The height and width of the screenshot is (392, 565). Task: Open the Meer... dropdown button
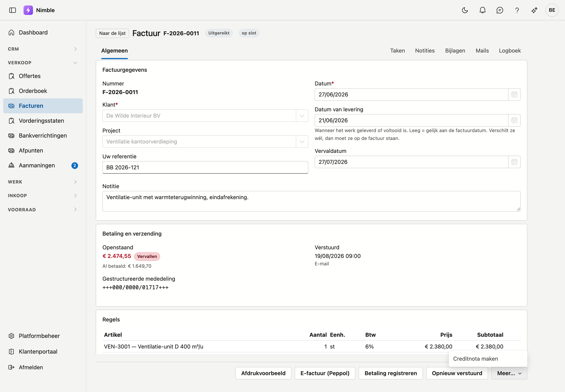coord(509,373)
